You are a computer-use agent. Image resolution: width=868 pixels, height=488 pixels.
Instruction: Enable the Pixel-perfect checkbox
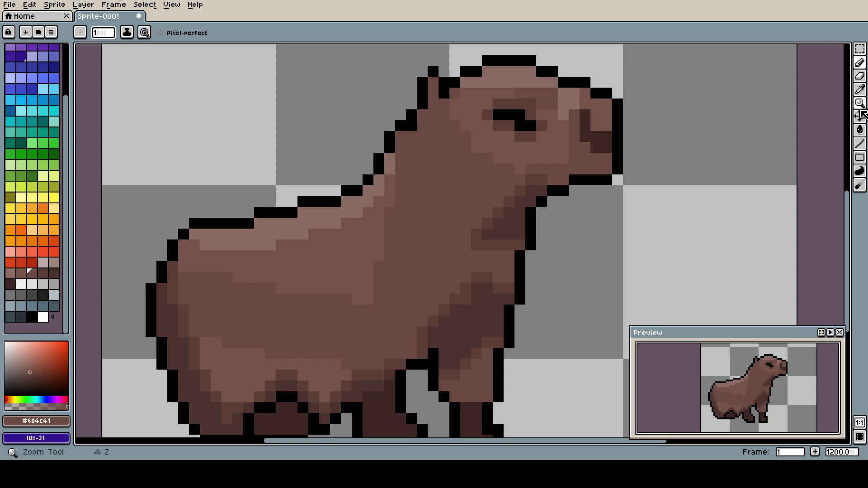point(160,33)
